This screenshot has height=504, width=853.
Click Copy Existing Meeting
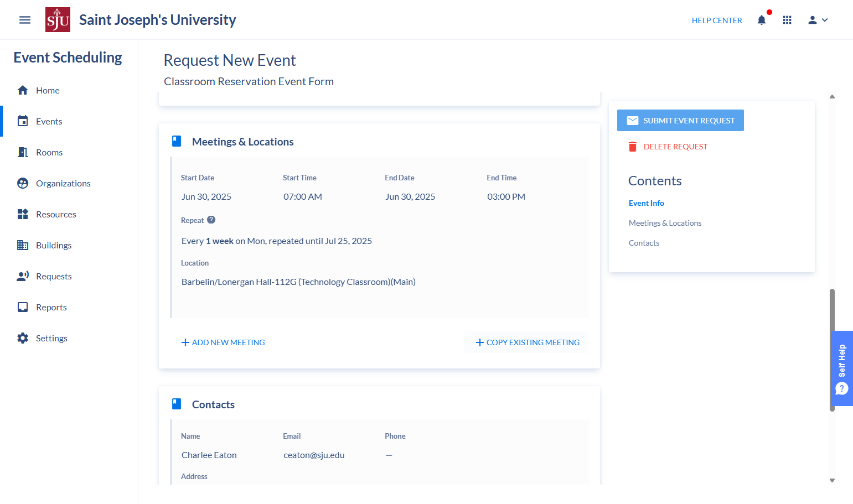[528, 342]
